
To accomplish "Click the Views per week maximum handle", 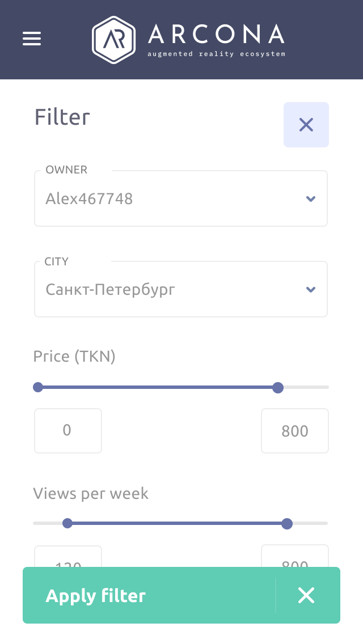I will coord(287,523).
